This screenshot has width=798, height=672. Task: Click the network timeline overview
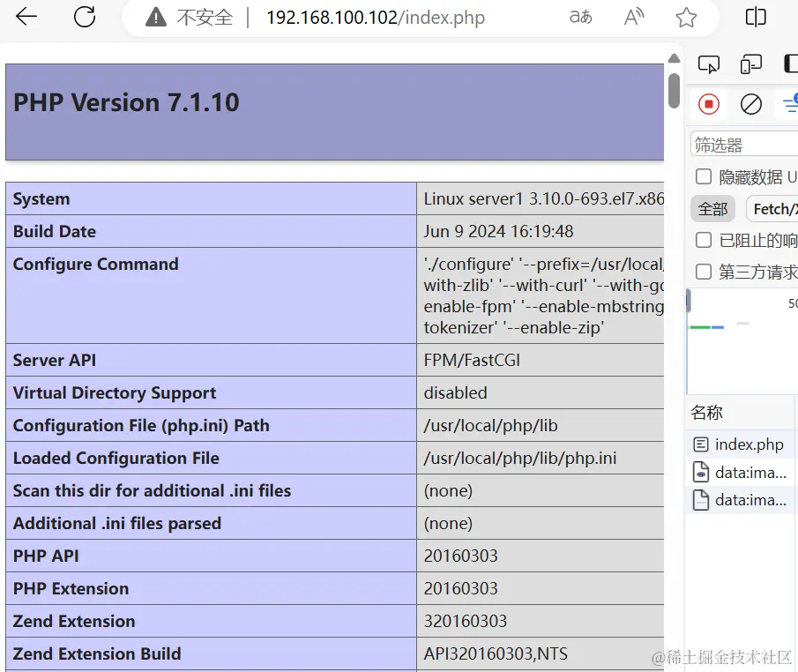(742, 341)
